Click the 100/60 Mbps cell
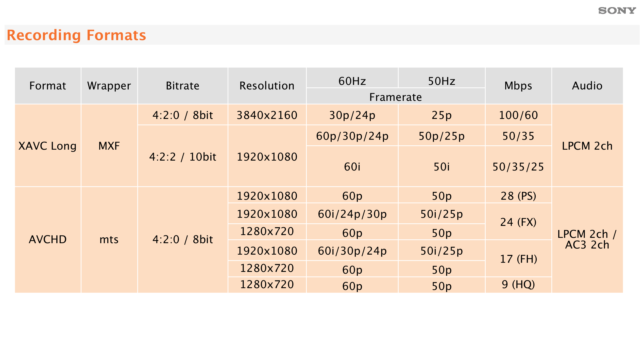644x341 pixels. [x=518, y=115]
